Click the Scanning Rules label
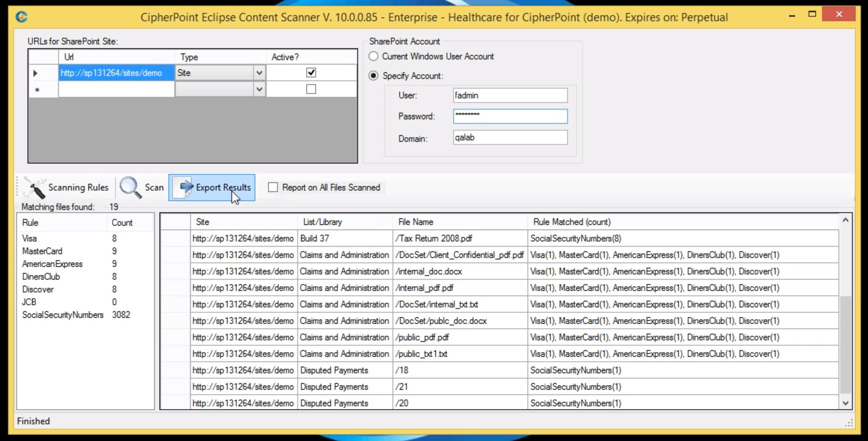868x441 pixels. click(78, 188)
